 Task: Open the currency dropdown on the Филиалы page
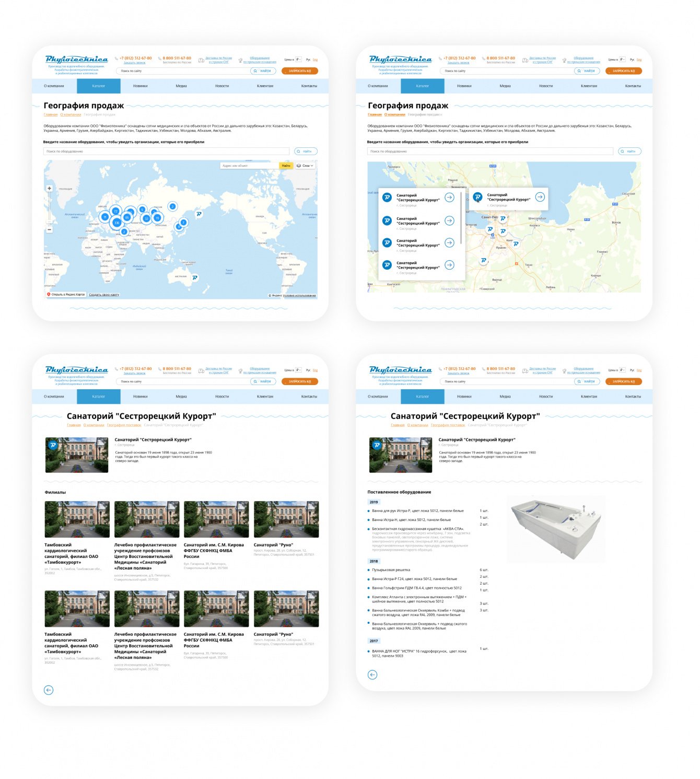click(298, 370)
